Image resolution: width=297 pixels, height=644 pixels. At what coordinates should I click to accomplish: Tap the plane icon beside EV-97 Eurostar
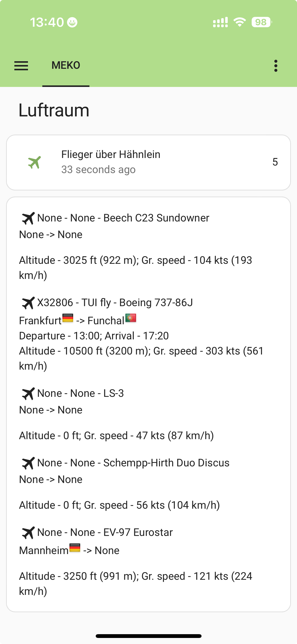pyautogui.click(x=28, y=533)
